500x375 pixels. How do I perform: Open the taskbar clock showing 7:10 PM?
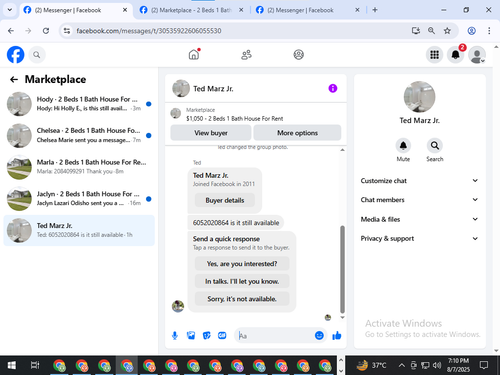(458, 365)
